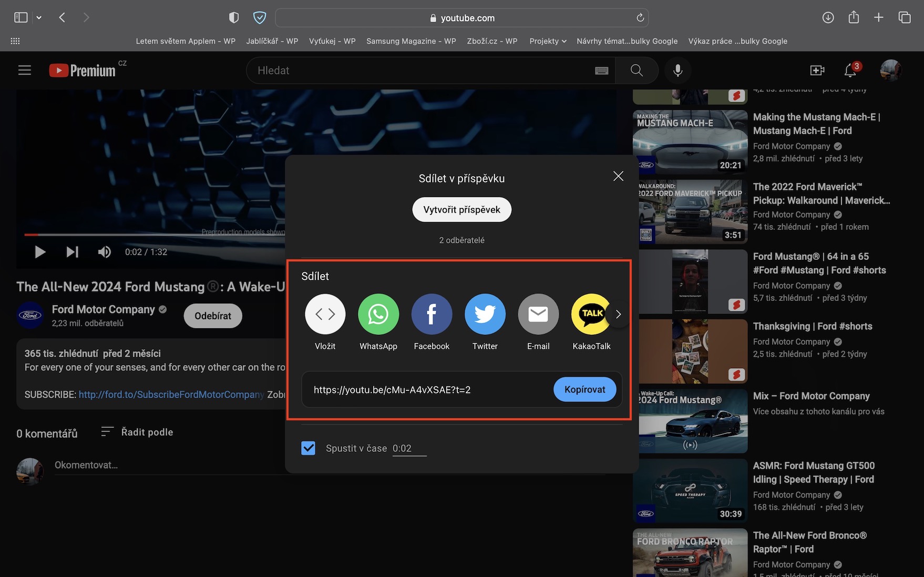Share the video to Facebook
This screenshot has width=924, height=577.
pyautogui.click(x=432, y=314)
